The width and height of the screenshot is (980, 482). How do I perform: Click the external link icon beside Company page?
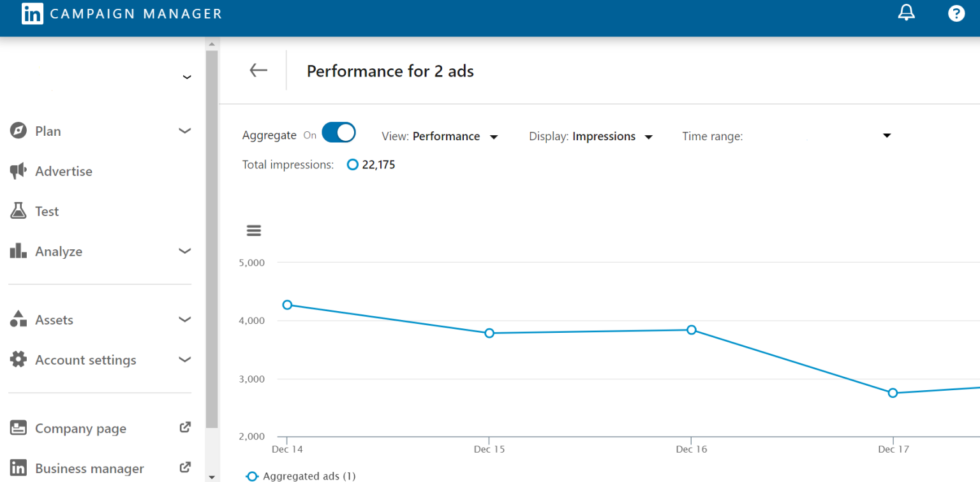point(184,427)
